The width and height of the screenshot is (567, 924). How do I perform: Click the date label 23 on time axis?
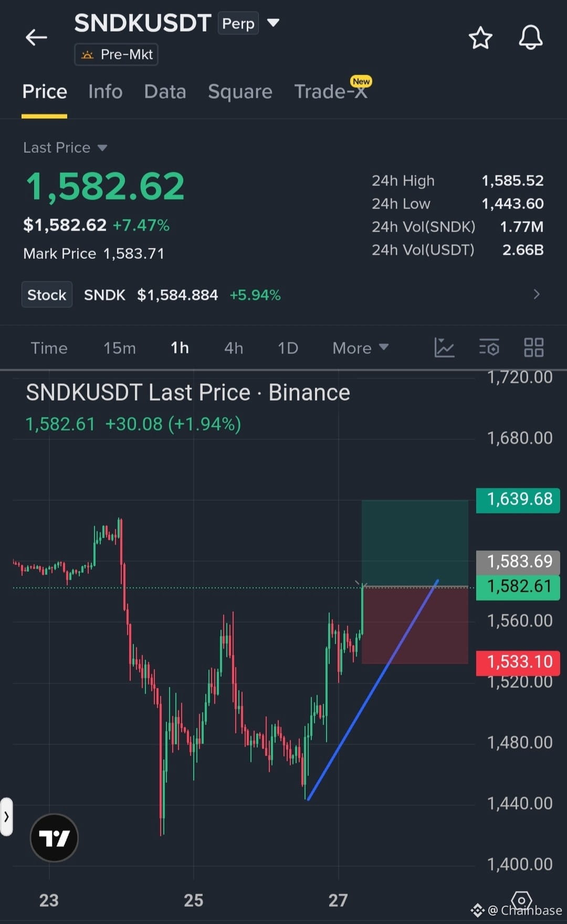[49, 901]
